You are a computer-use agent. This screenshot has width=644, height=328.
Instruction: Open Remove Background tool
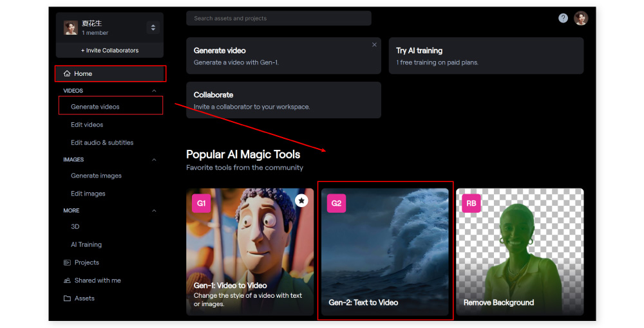[520, 251]
